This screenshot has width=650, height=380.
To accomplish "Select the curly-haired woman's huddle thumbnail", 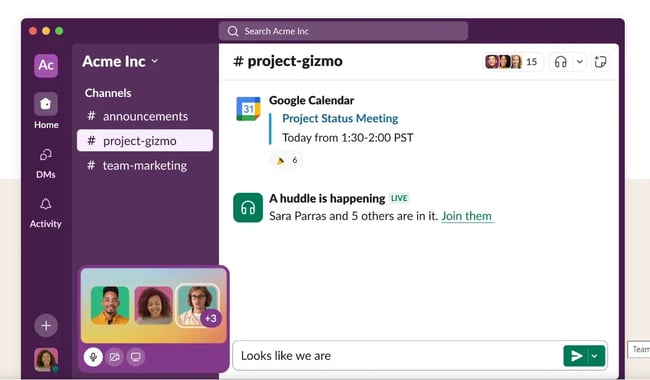I will [x=153, y=305].
